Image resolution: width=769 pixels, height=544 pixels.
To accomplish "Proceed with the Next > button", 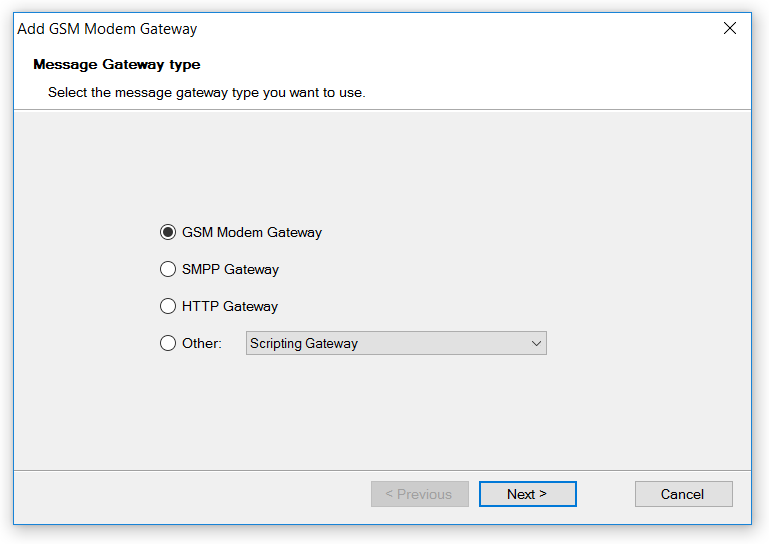I will 527,494.
